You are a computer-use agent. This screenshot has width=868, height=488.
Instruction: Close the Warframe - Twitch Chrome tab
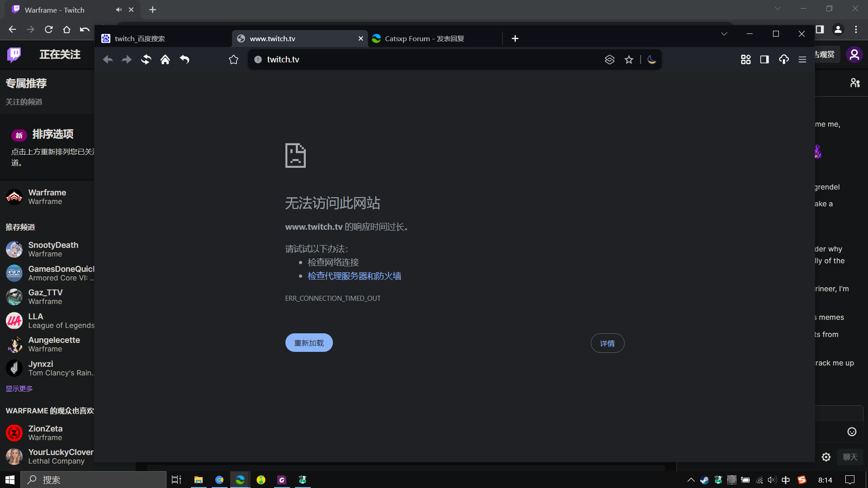(x=131, y=9)
